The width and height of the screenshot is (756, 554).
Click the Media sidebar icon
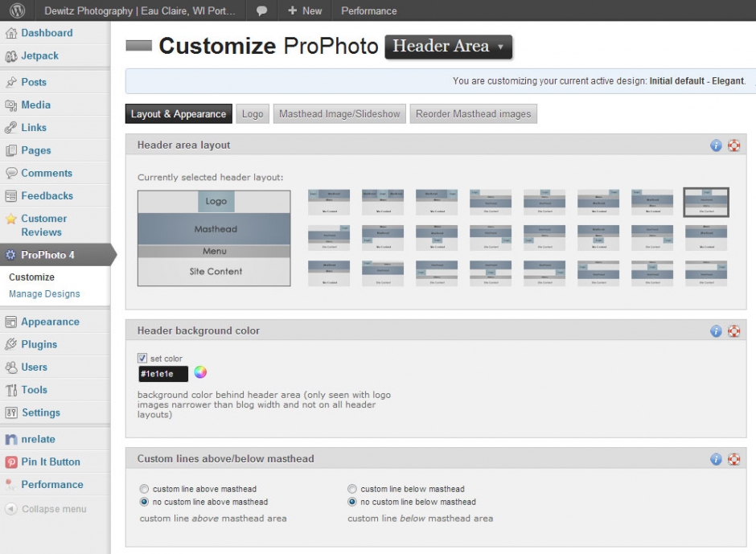[11, 105]
